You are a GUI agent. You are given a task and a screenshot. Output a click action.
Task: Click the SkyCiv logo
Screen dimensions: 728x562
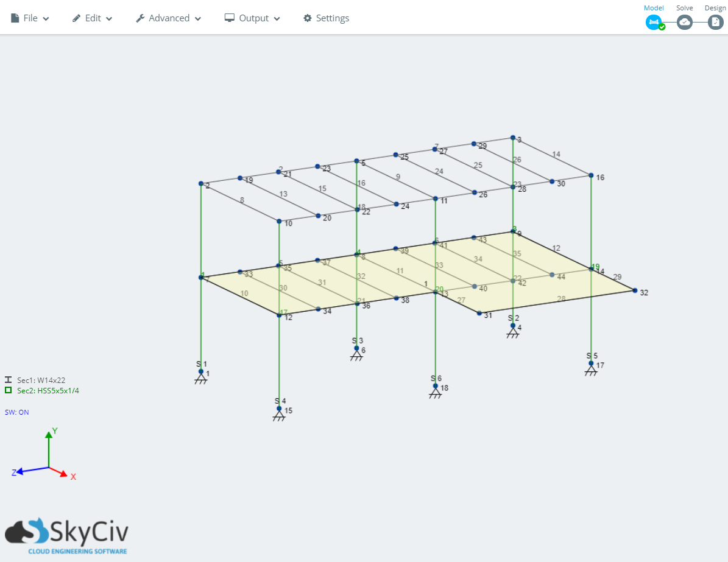click(67, 533)
